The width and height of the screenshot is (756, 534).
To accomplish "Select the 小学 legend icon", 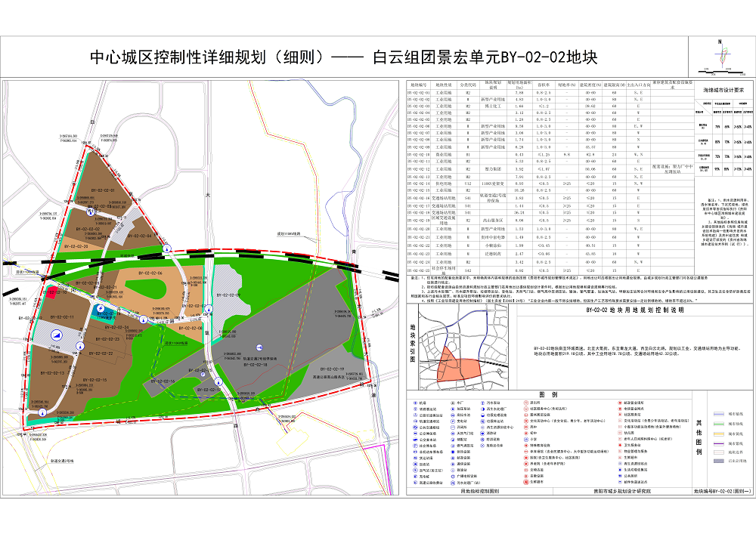I will tap(526, 440).
